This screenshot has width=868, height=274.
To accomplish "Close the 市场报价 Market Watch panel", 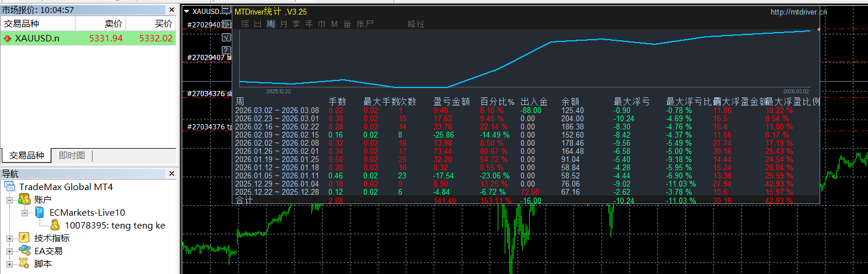I will point(171,10).
